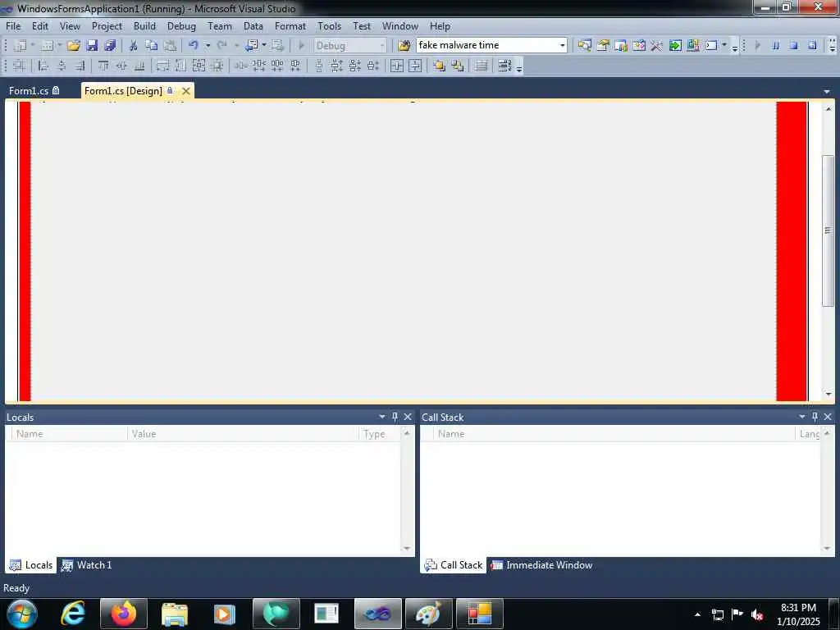Click the Locals panel scrollbar up arrow
Viewport: 840px width, 630px height.
coord(407,433)
